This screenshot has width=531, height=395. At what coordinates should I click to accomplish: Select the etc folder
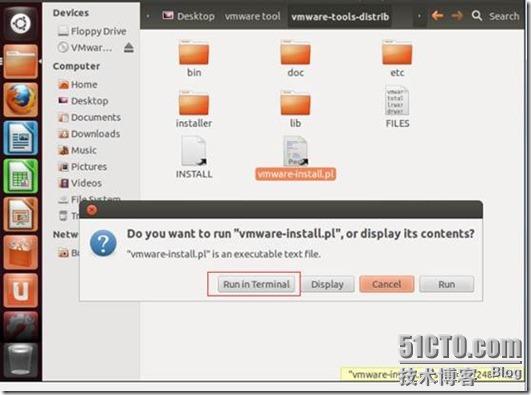[397, 59]
